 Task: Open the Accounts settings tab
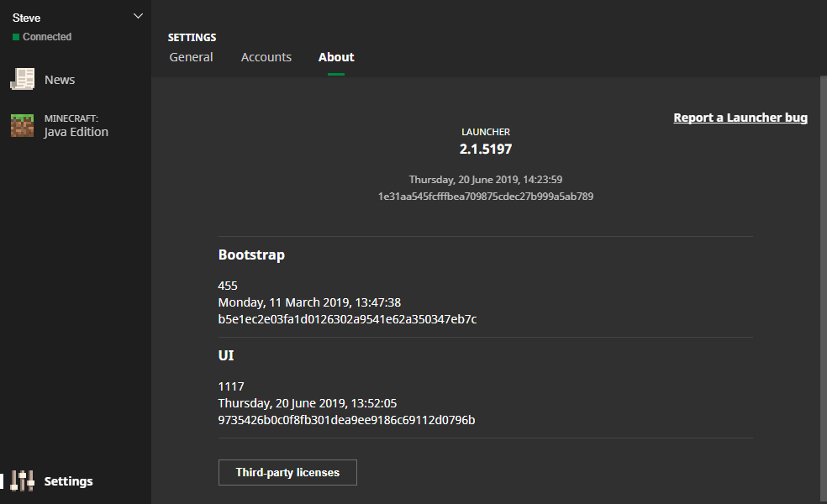(x=266, y=57)
